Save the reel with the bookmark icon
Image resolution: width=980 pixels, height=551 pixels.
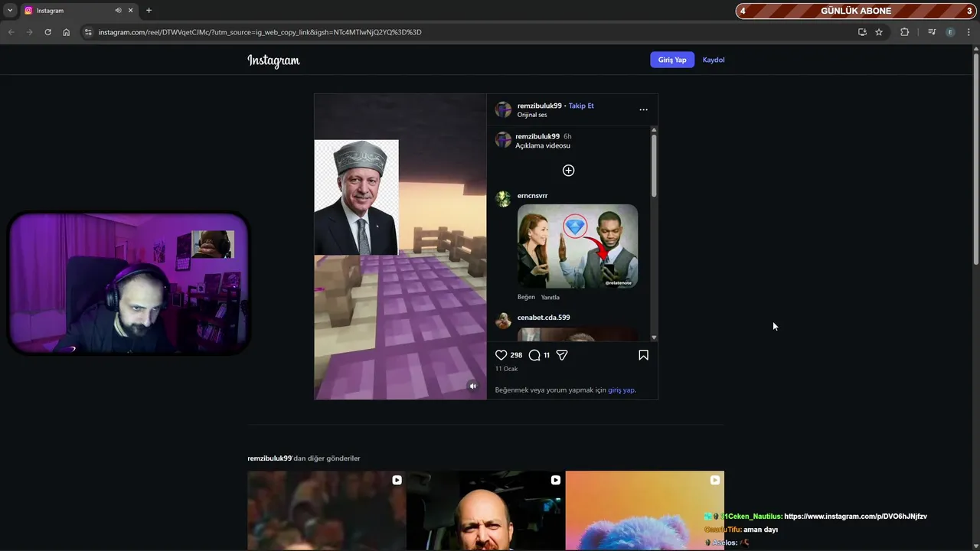pos(643,355)
